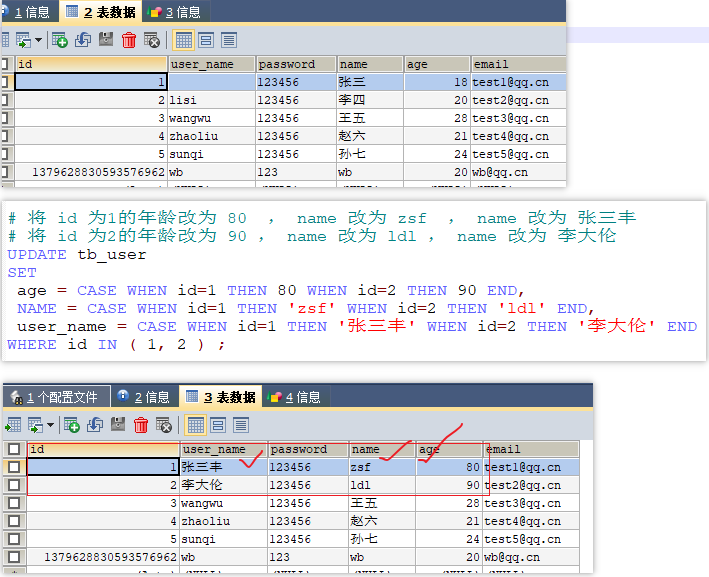Check row checkbox for sunqi in lower panel
Screen dimensions: 709x577
(14, 539)
